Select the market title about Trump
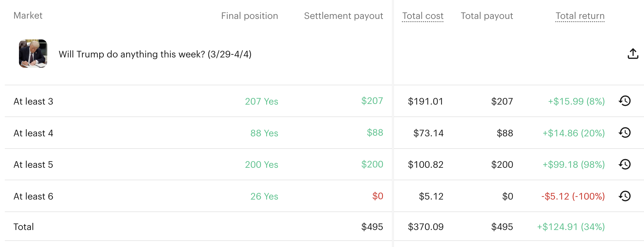 pyautogui.click(x=155, y=54)
